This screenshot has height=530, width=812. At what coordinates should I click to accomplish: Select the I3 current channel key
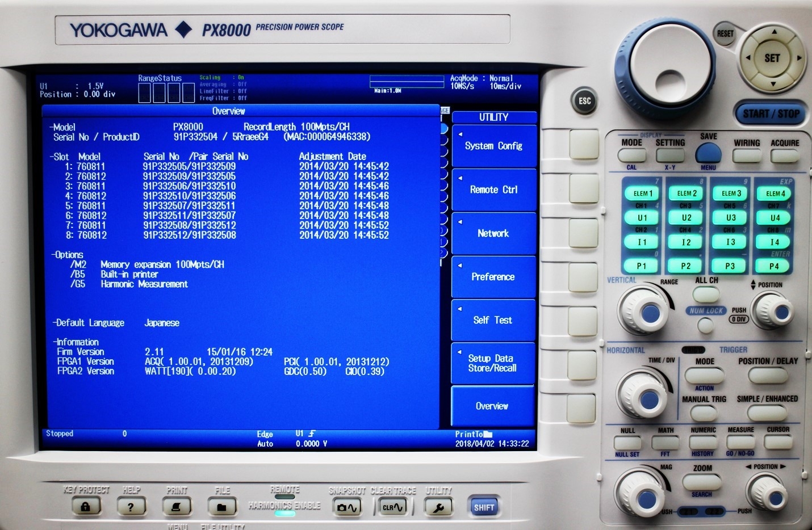click(731, 242)
